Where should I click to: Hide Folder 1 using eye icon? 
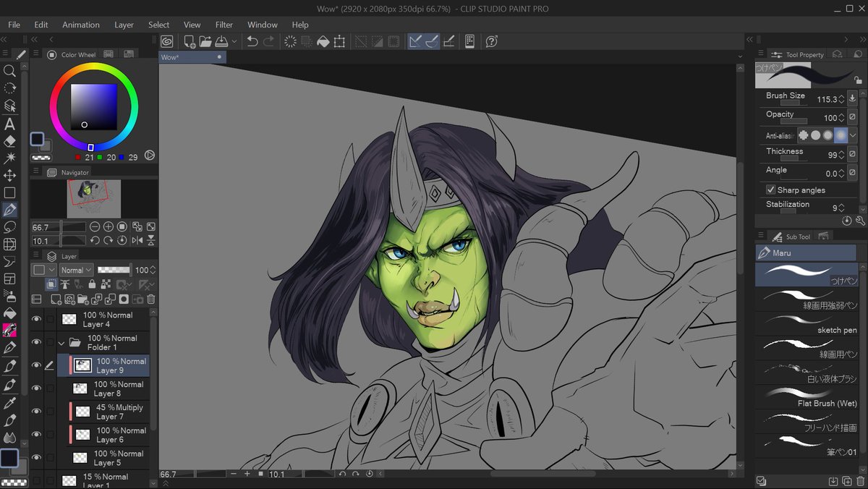click(36, 342)
